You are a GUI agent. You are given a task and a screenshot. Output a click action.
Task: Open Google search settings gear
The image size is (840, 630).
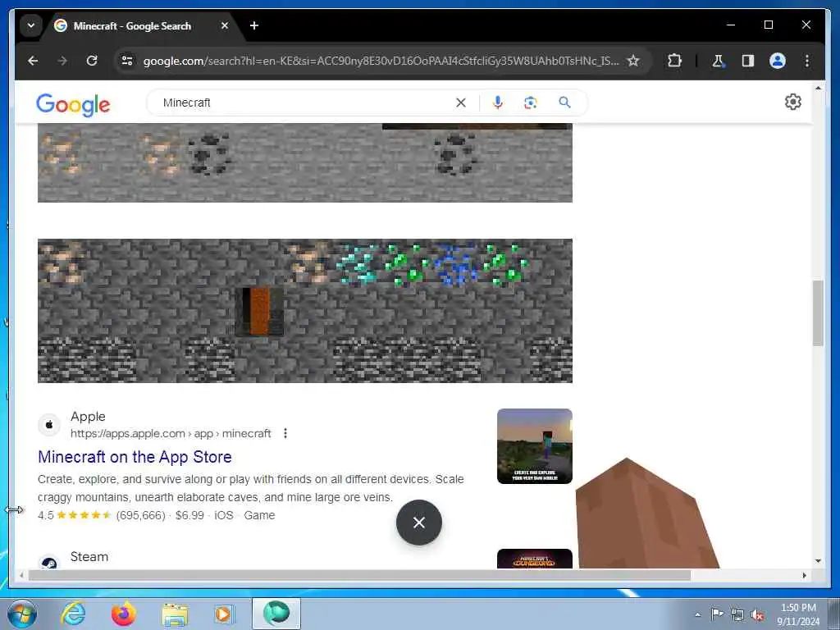pos(793,102)
